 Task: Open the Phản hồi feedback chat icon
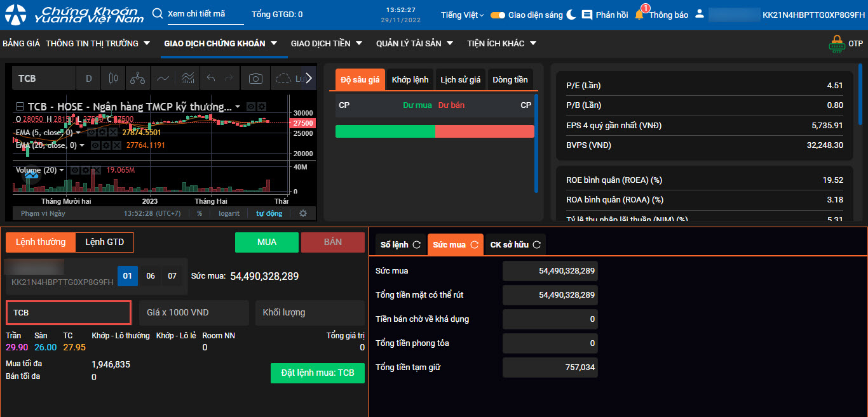coord(587,15)
